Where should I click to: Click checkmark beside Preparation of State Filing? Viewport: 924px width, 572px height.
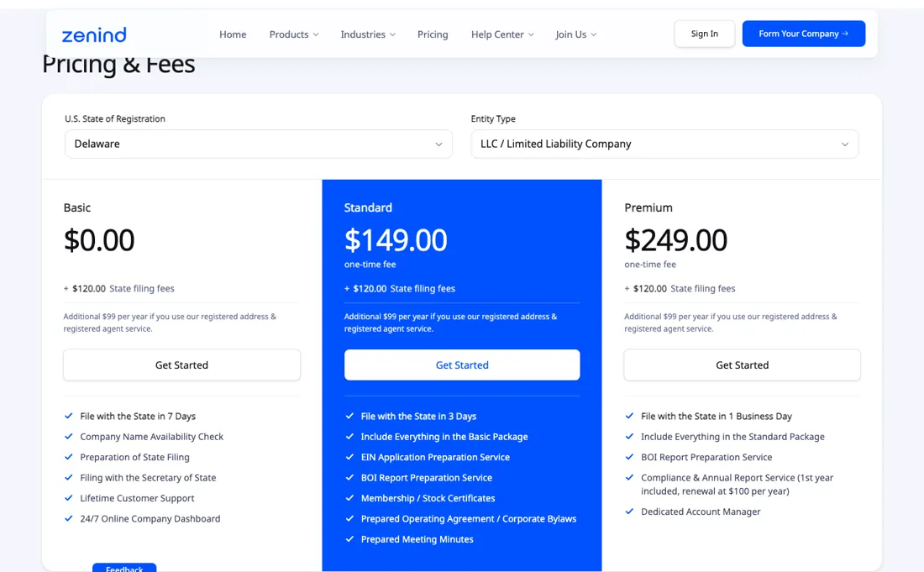[68, 457]
